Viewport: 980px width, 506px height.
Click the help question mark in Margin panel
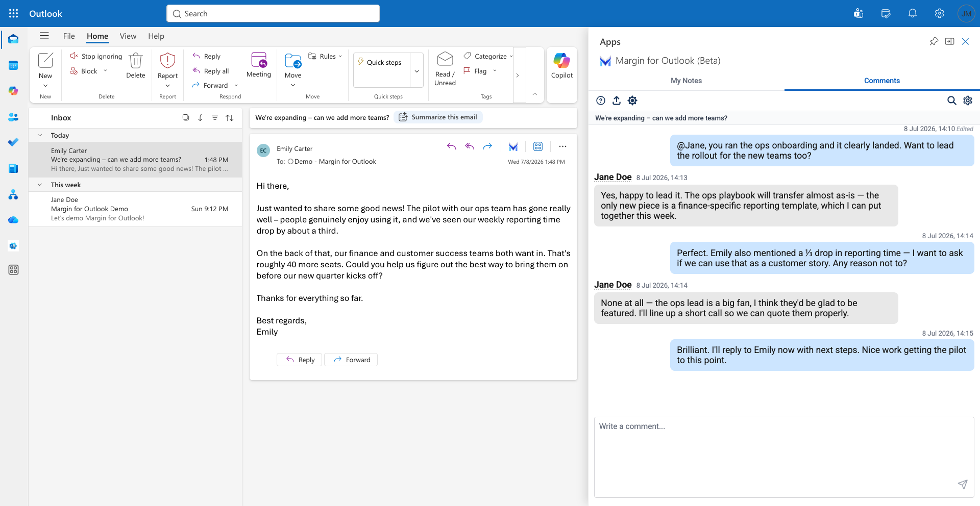point(601,100)
